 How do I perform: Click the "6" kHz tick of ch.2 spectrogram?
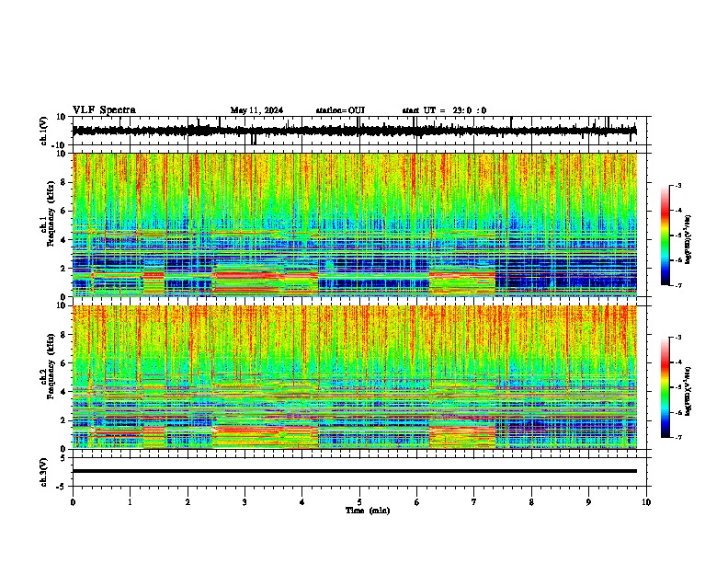click(64, 363)
